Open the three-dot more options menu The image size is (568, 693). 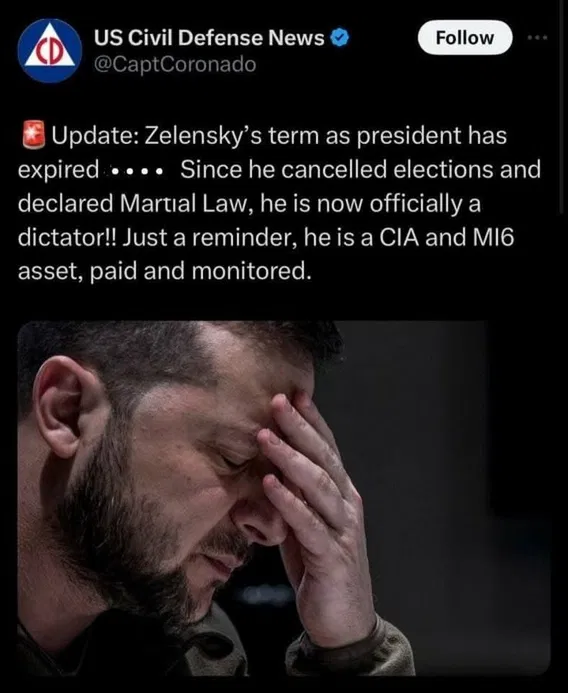pos(538,38)
